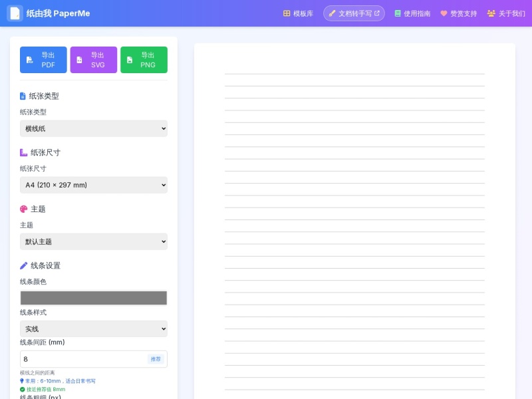Click the 导出 SVG button label
The image size is (532, 399).
[98, 60]
